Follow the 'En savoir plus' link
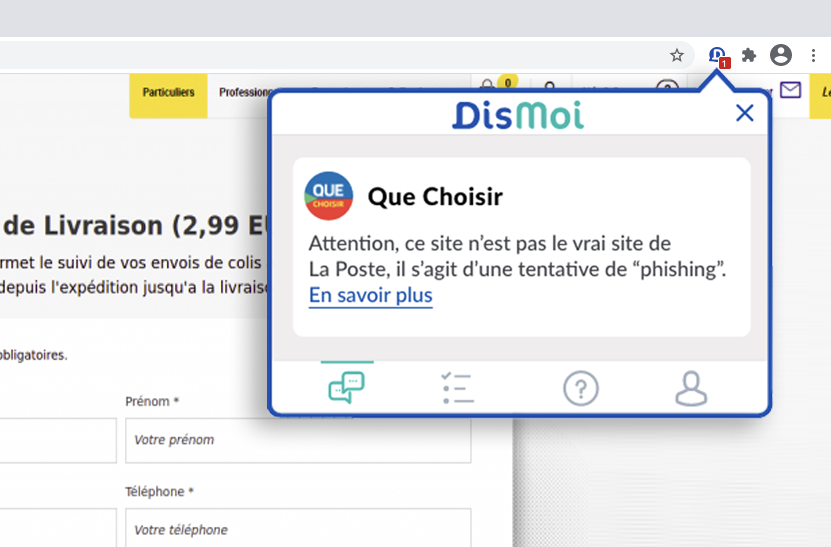Screen dimensions: 831x547 click(370, 295)
